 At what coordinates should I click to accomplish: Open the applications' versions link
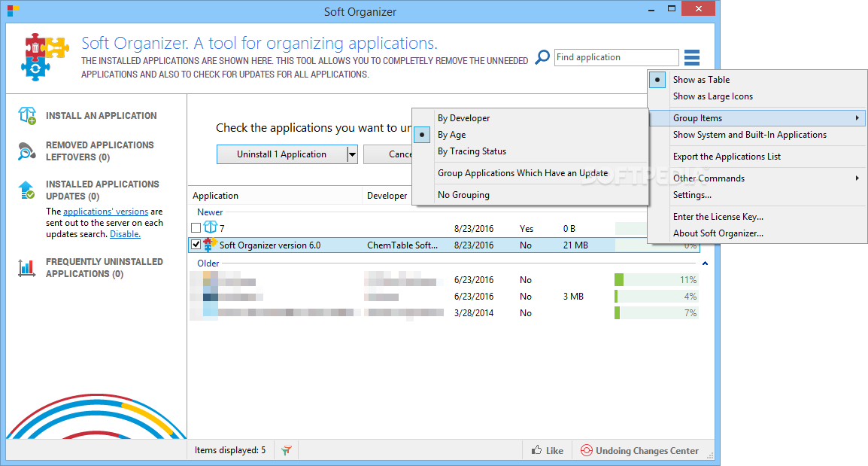pos(105,212)
